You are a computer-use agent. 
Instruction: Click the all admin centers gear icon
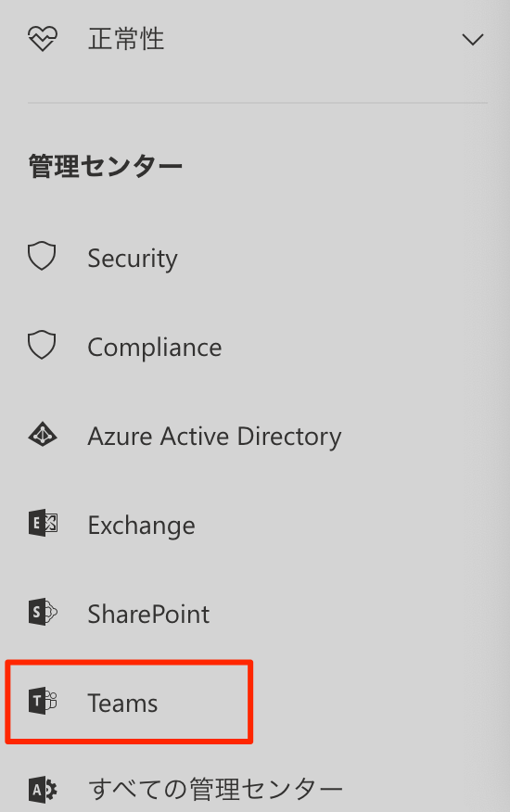click(x=43, y=790)
